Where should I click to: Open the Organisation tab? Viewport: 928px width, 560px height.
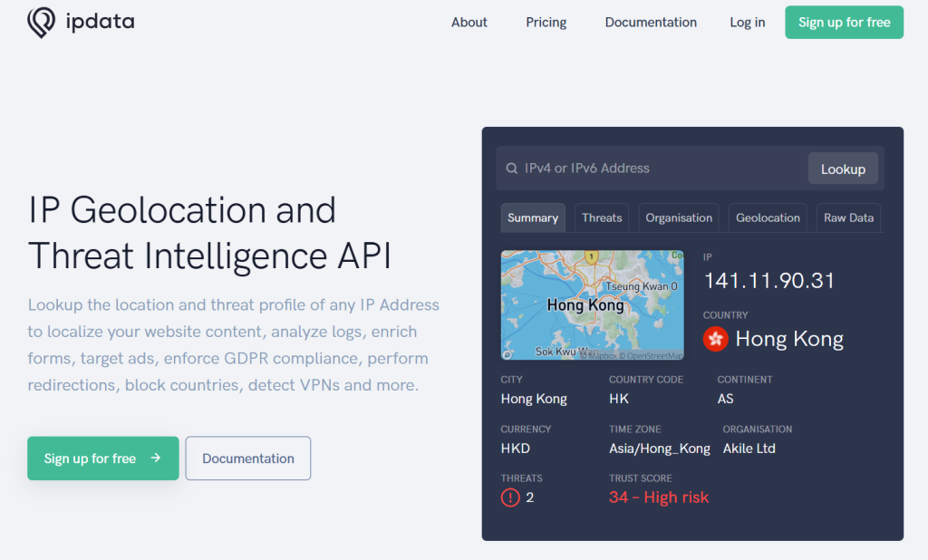click(x=679, y=217)
